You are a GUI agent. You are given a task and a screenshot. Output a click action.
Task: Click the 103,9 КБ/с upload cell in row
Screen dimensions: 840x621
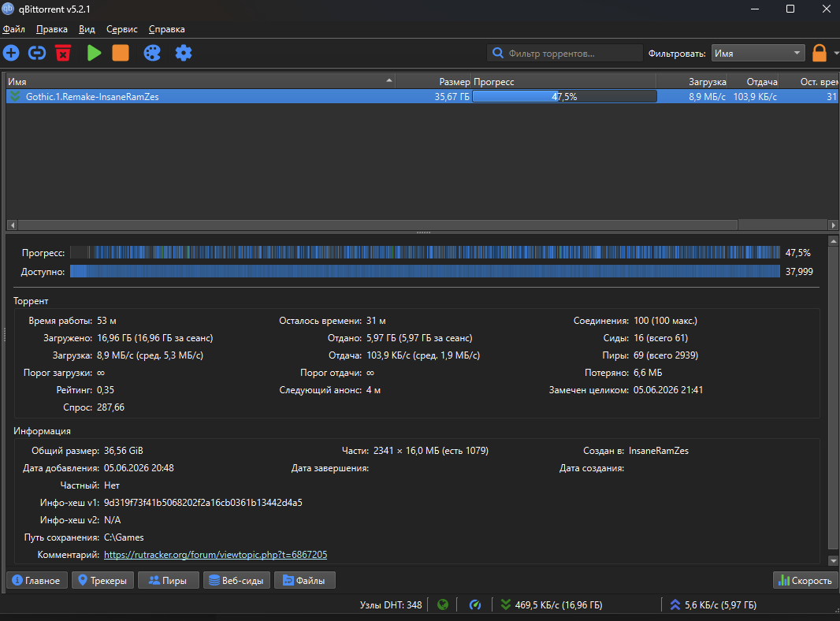click(x=755, y=96)
